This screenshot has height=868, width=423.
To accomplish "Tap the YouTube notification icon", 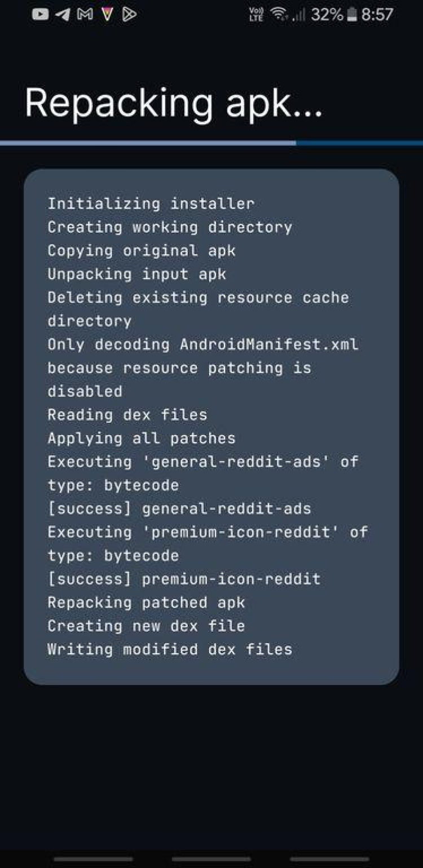I will 40,15.
